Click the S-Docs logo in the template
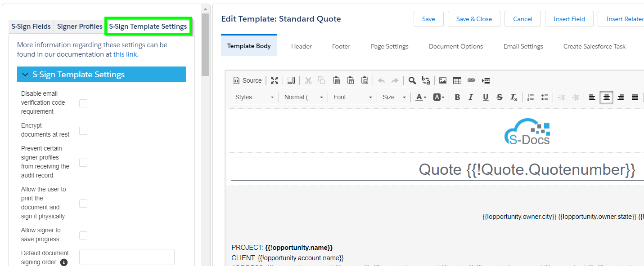This screenshot has height=266, width=644. point(527,131)
